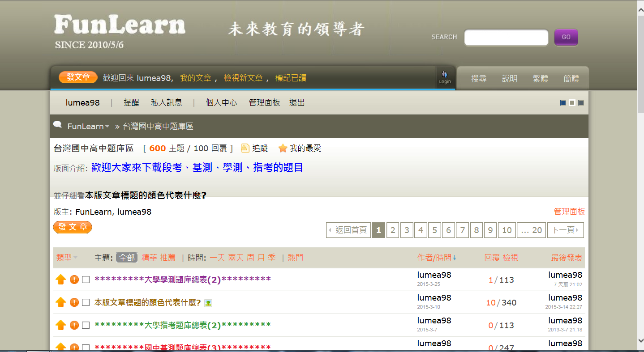644x352 pixels.
Task: Filter threads by 推薦
Action: (x=168, y=258)
